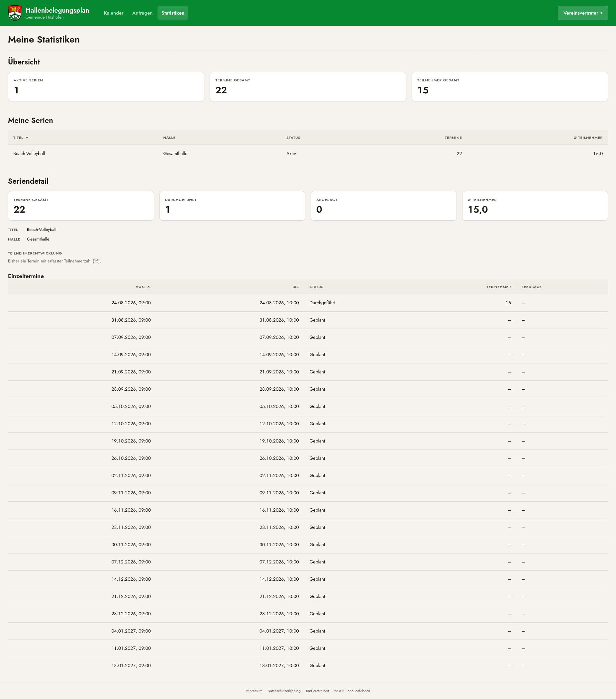Click the Teilnehmer Gesamt card showing 15
The image size is (616, 699).
(510, 86)
